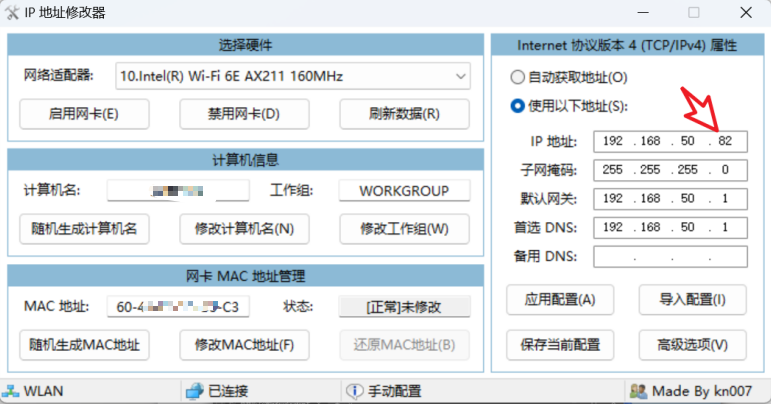This screenshot has height=405, width=771.
Task: Click the WORKGROUP 工作组 field
Action: [404, 191]
